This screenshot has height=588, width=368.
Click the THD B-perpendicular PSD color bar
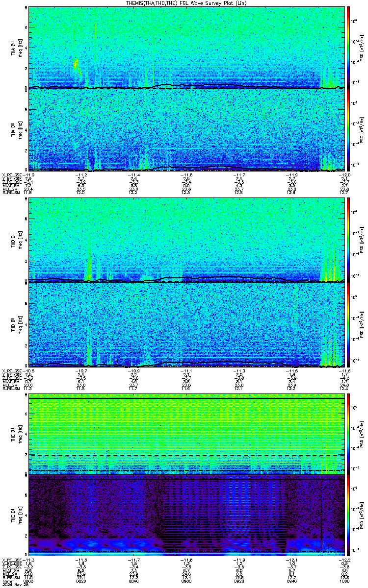pyautogui.click(x=348, y=240)
